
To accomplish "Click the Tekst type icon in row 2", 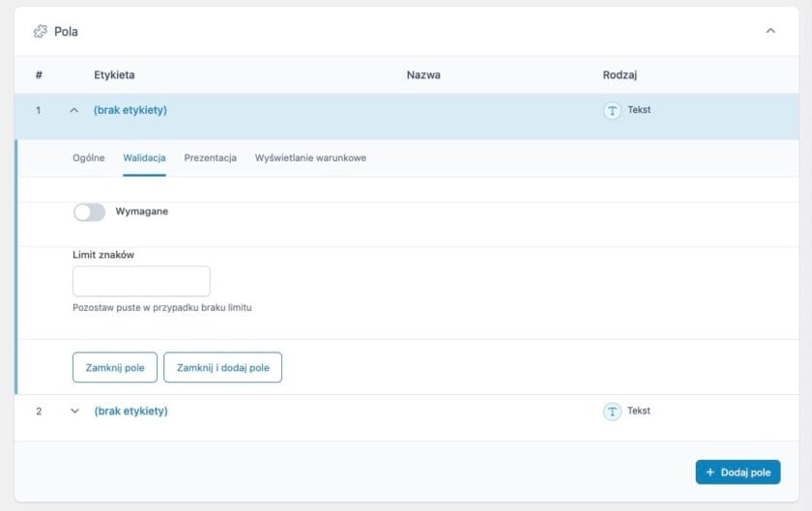I will [x=612, y=412].
